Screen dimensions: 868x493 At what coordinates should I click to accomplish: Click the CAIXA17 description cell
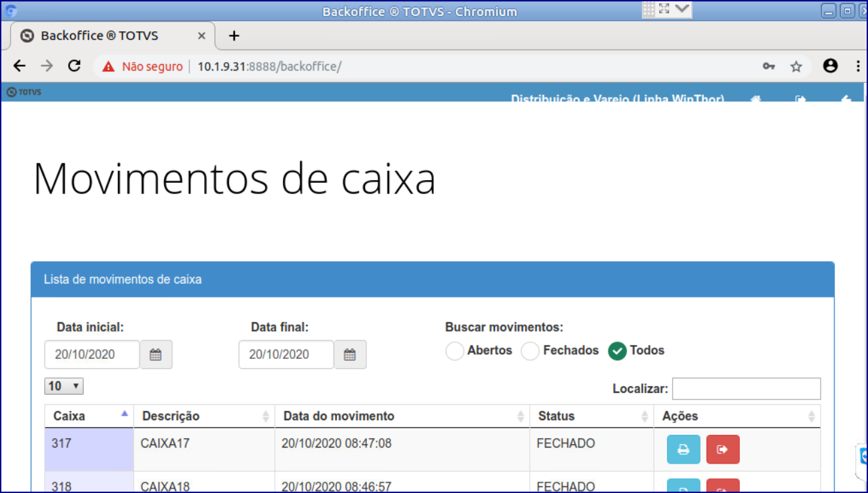click(x=204, y=450)
